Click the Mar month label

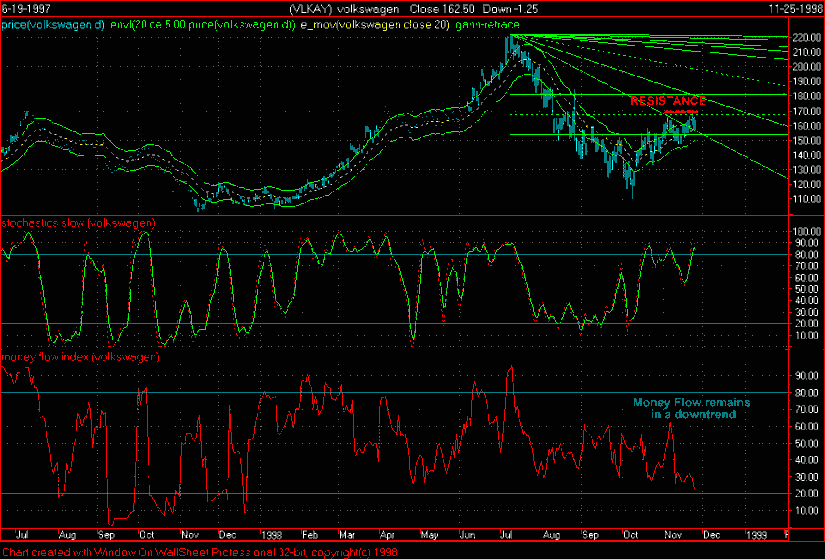click(347, 535)
